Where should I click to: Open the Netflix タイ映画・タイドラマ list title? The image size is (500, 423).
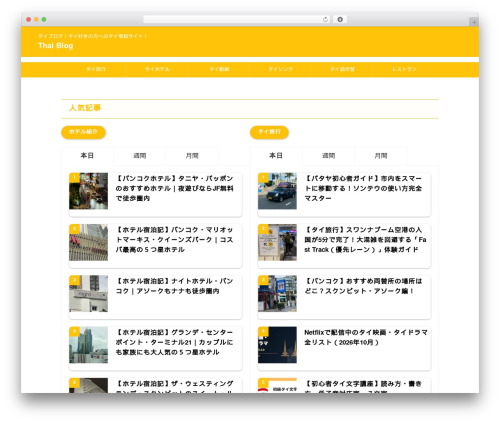(x=366, y=337)
